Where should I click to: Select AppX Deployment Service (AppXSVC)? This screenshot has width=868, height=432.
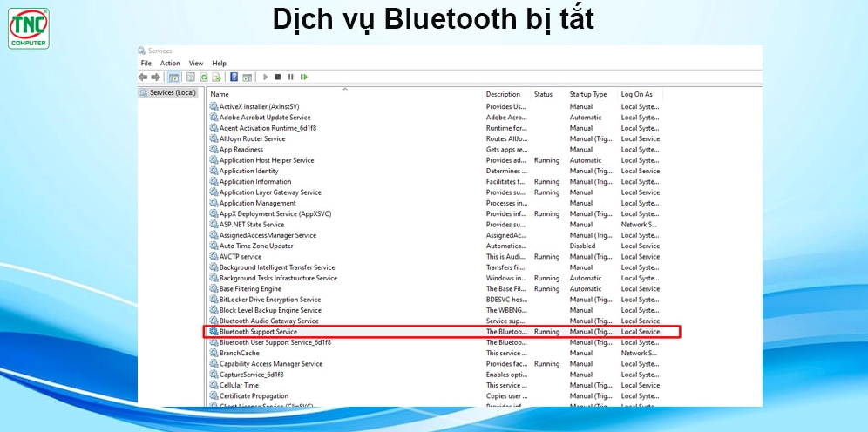click(275, 214)
